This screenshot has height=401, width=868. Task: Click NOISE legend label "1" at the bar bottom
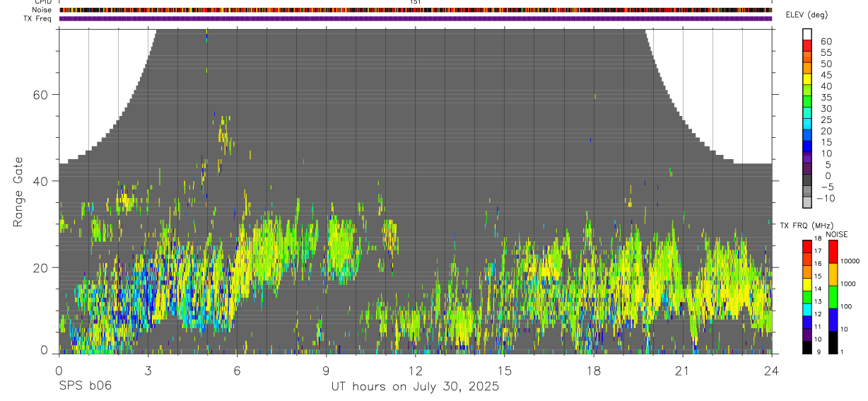click(x=842, y=352)
